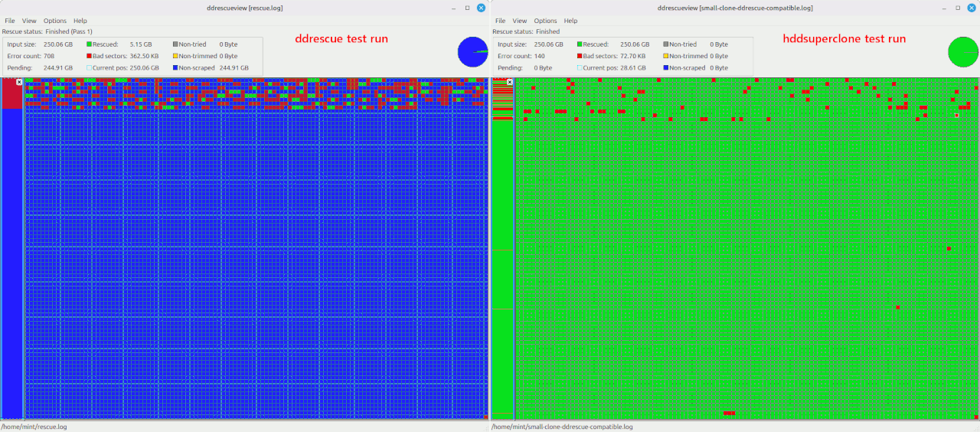Click the blue pie chart in rescue.log window
This screenshot has width=980, height=432.
coord(473,52)
